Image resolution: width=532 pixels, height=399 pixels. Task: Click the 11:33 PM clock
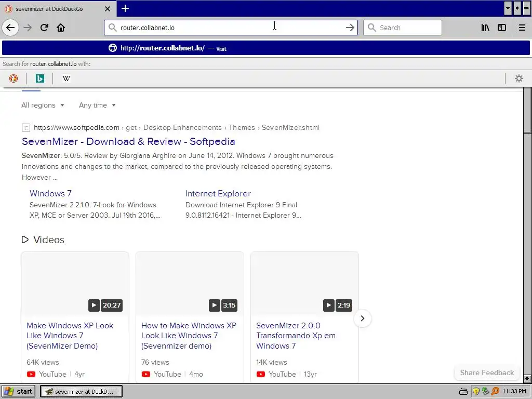(514, 392)
